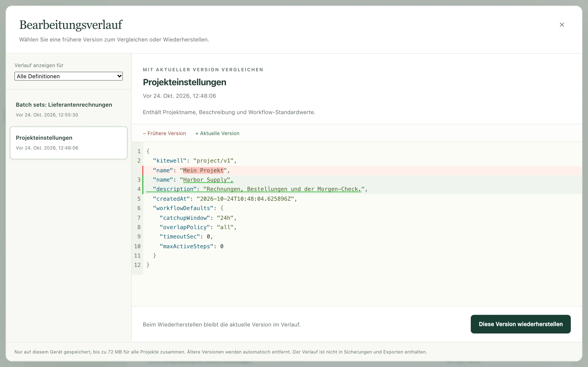Open the Alle Definitionen dropdown

69,76
